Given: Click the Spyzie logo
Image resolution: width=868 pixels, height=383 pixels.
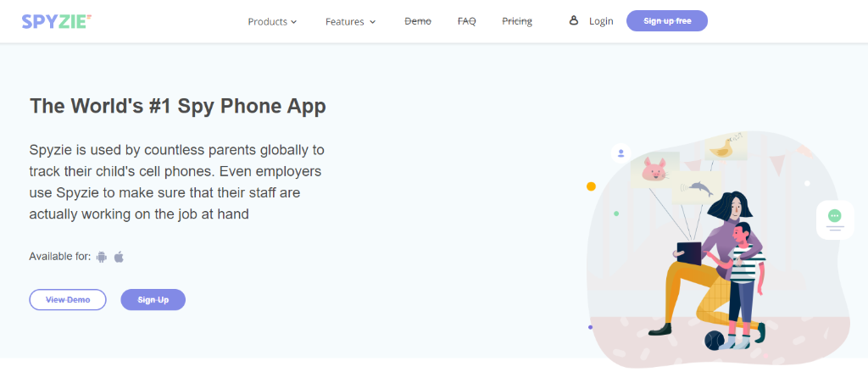Looking at the screenshot, I should (57, 21).
